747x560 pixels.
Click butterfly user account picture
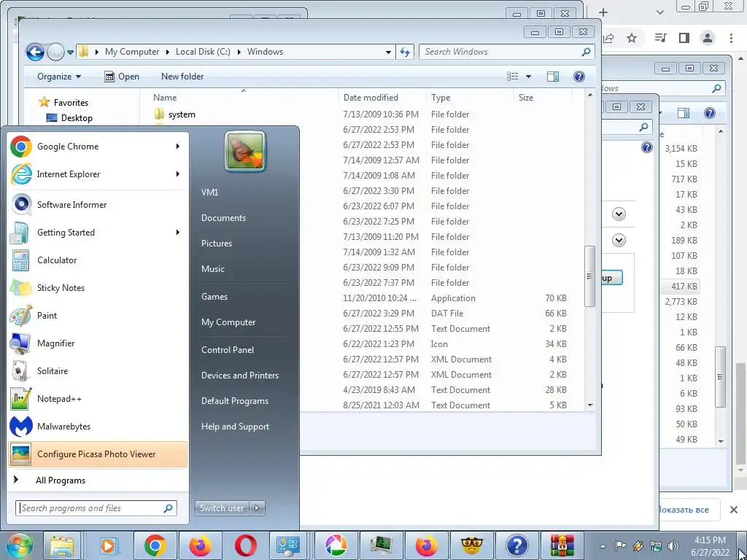coord(245,152)
